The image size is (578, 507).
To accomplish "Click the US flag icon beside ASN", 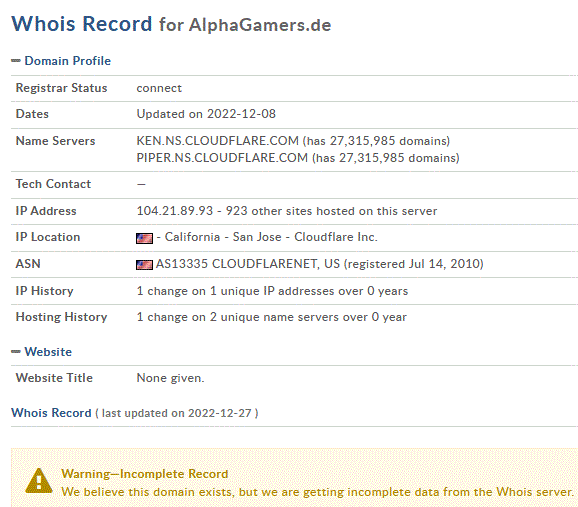I will pos(144,265).
